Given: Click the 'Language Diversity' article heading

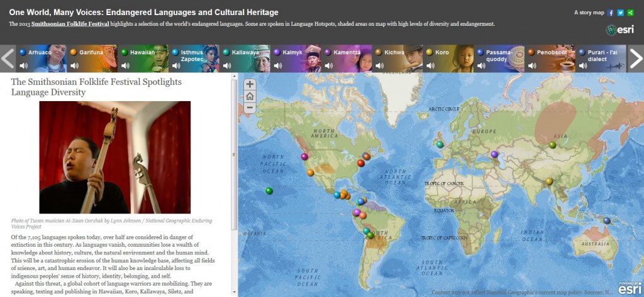Looking at the screenshot, I should click(96, 87).
